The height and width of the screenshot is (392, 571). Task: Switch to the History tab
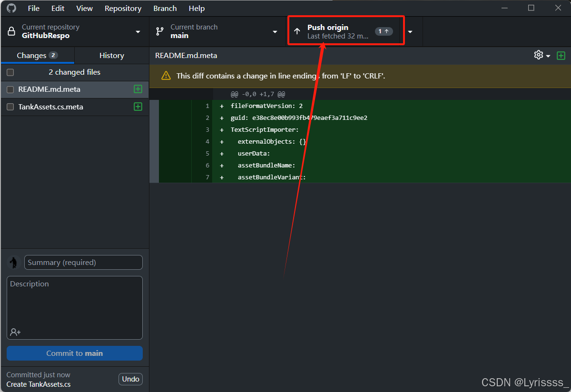pos(112,55)
